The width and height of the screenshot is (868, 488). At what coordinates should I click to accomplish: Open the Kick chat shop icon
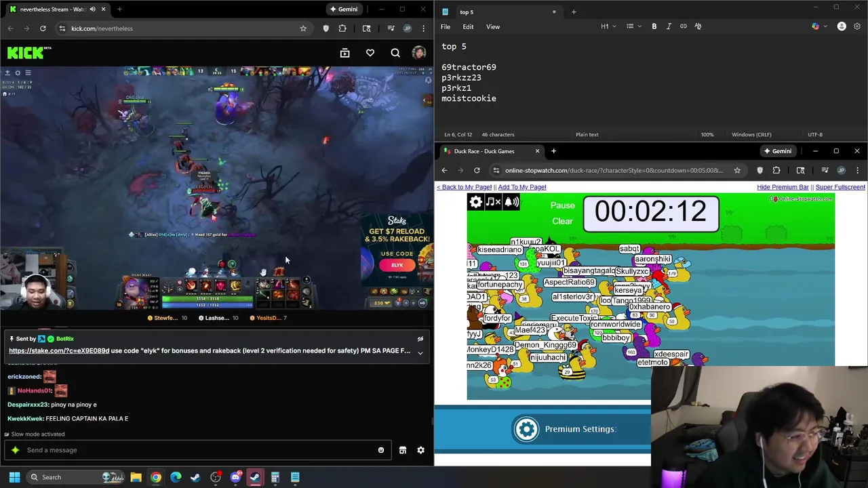[x=403, y=450]
